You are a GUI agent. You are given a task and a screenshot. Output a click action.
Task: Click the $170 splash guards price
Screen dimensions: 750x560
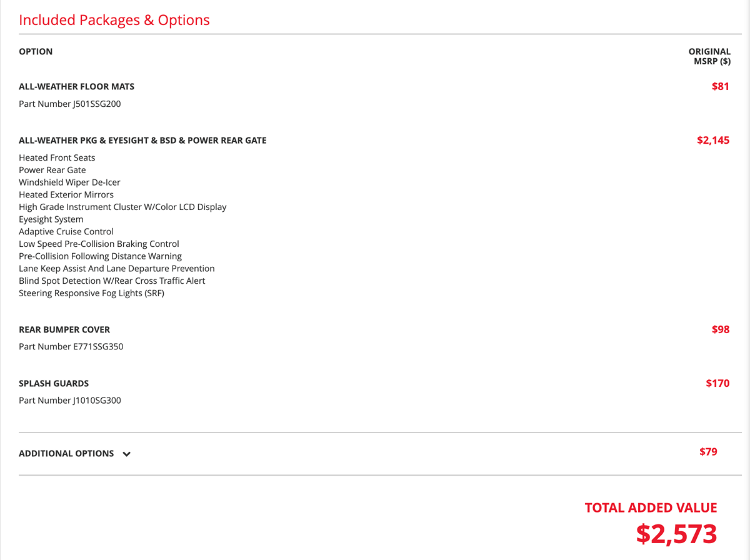tap(717, 383)
